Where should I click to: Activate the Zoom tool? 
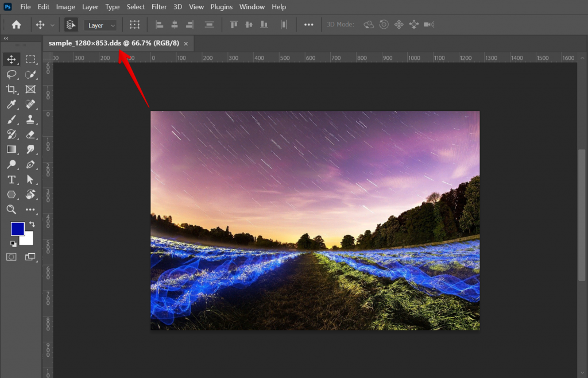pyautogui.click(x=10, y=209)
